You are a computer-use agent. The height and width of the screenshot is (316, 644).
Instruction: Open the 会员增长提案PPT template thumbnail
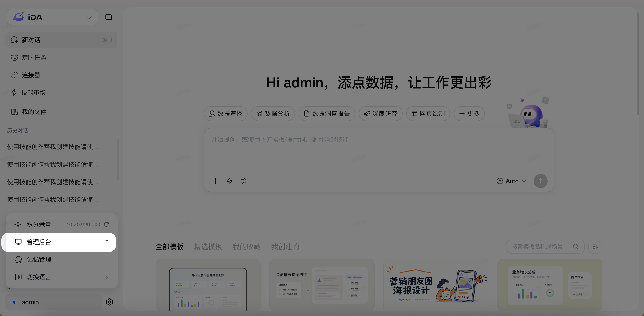[x=322, y=285]
